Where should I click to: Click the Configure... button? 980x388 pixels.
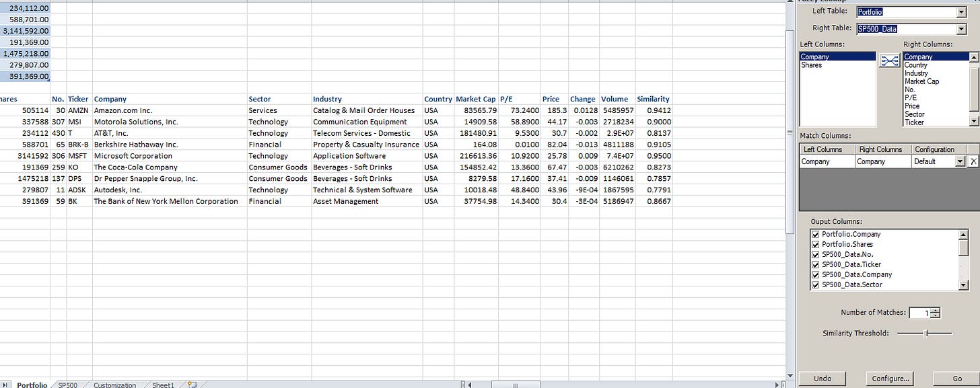890,379
